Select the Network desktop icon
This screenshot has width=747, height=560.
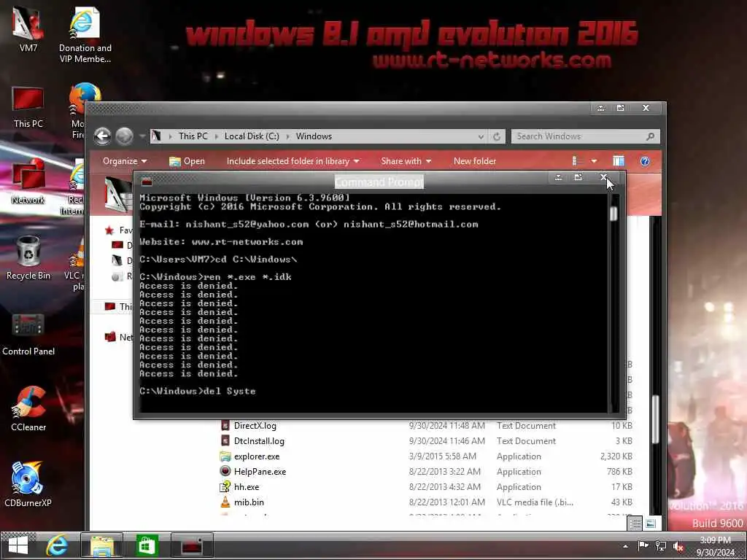28,182
